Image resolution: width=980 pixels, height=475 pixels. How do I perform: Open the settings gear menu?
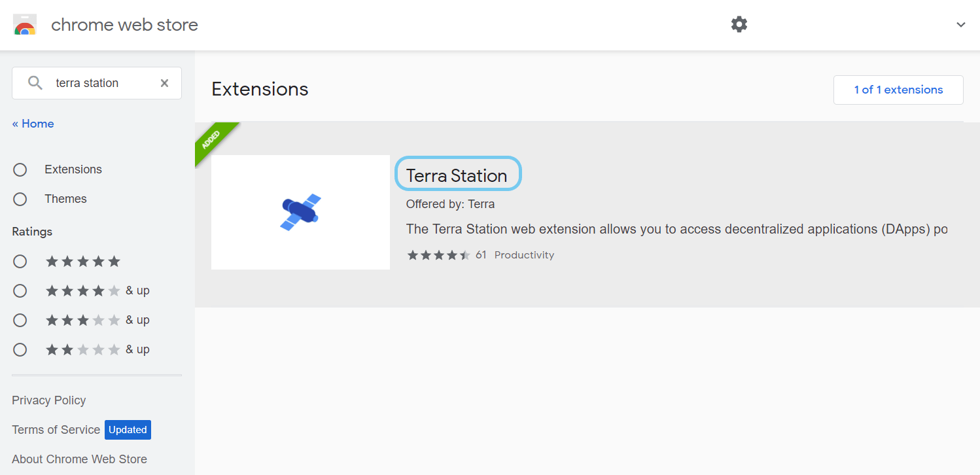739,25
